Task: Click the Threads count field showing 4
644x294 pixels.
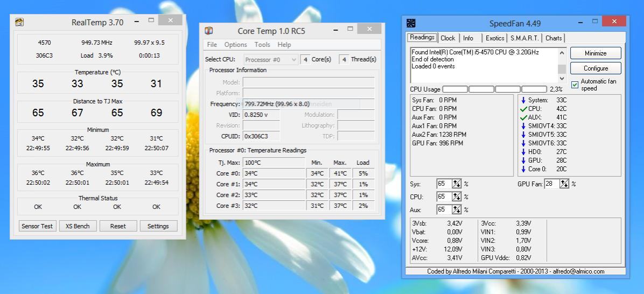Action: [x=344, y=60]
